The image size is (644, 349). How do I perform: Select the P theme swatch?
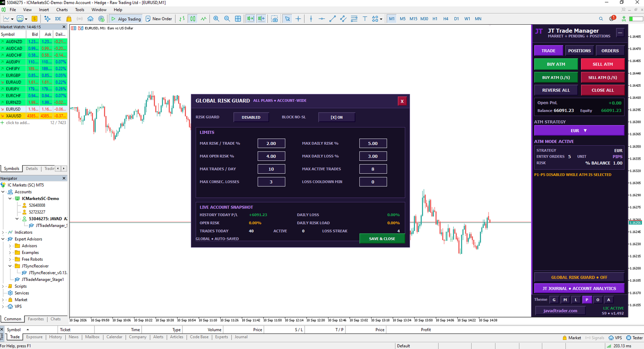[587, 300]
